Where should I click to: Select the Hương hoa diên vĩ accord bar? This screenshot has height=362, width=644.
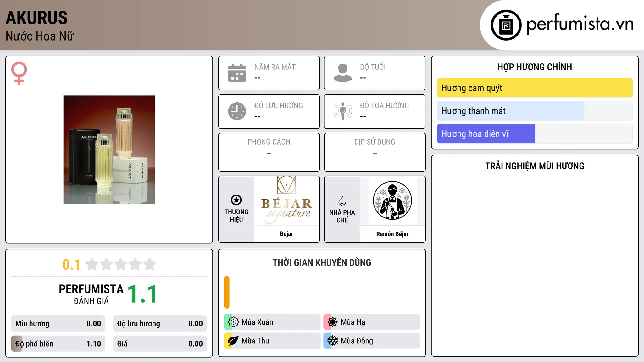[x=535, y=134]
